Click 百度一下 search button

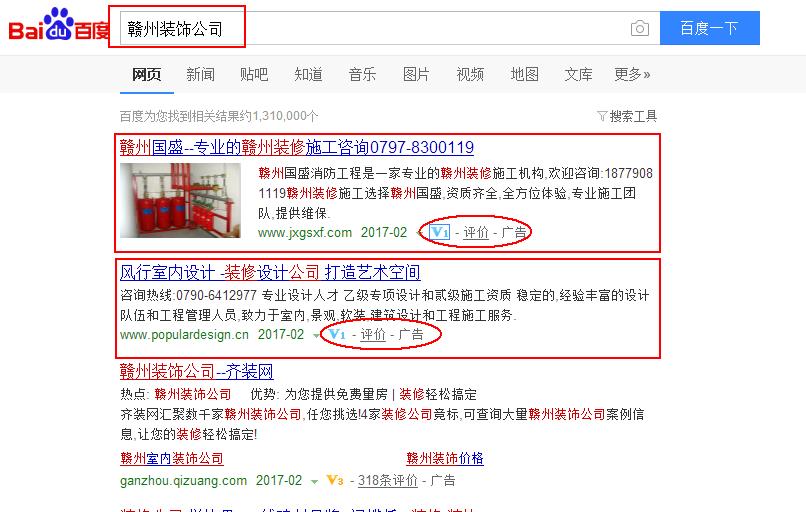710,28
